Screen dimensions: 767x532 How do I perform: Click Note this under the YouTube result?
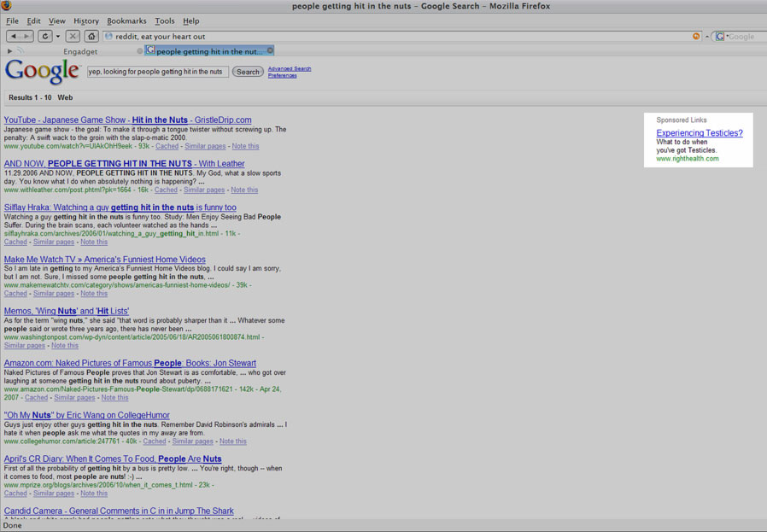pyautogui.click(x=245, y=146)
